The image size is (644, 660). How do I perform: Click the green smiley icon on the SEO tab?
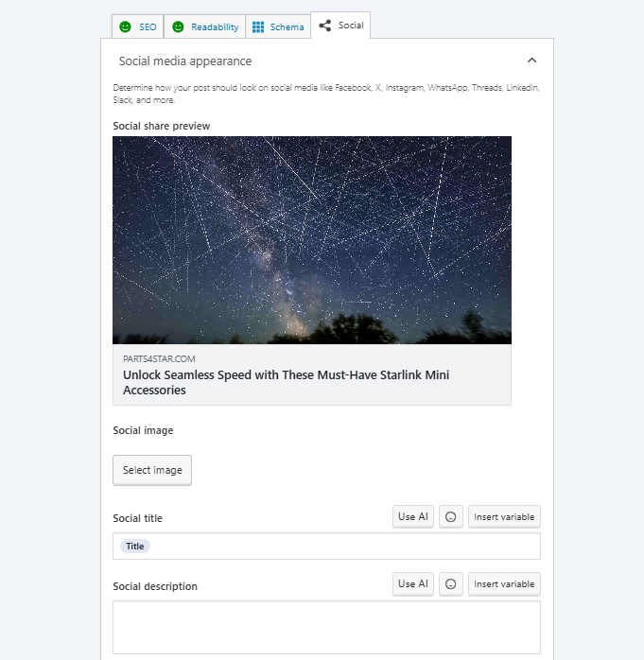click(x=125, y=27)
